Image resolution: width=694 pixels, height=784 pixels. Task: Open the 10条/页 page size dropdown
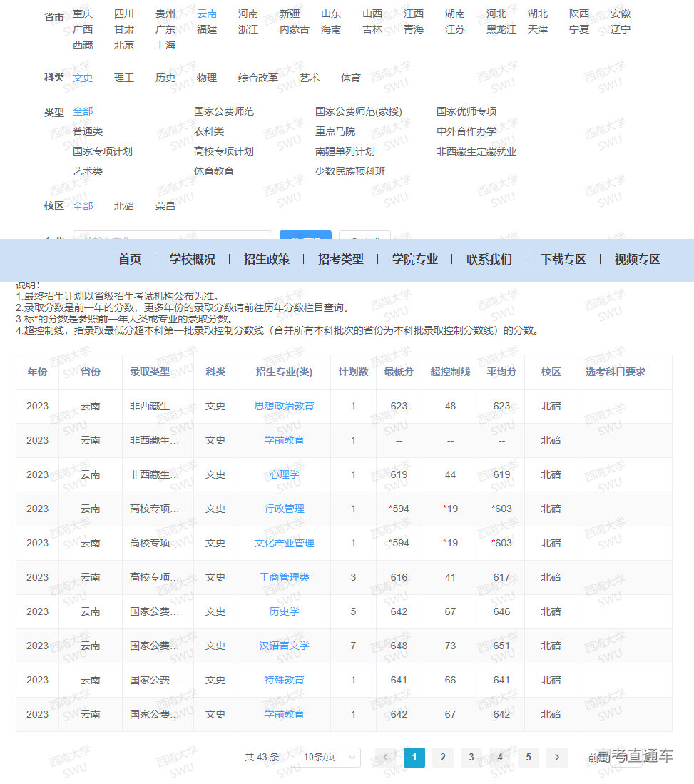[325, 758]
